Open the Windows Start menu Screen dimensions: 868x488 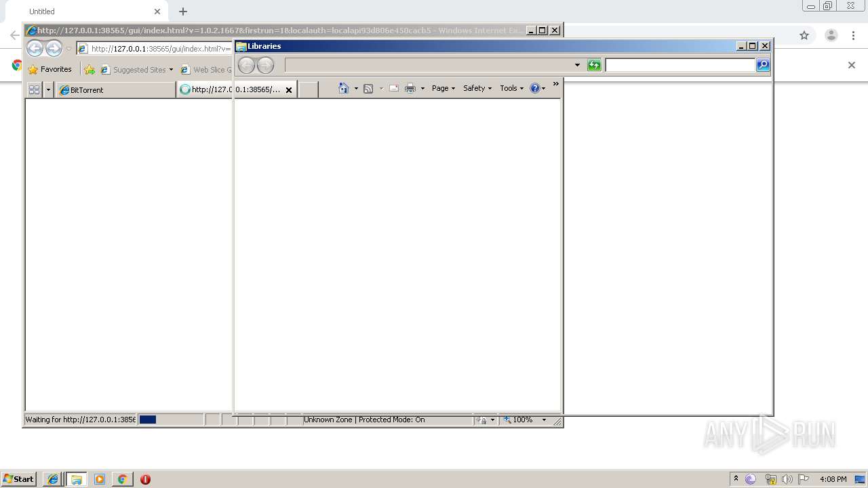pos(19,479)
